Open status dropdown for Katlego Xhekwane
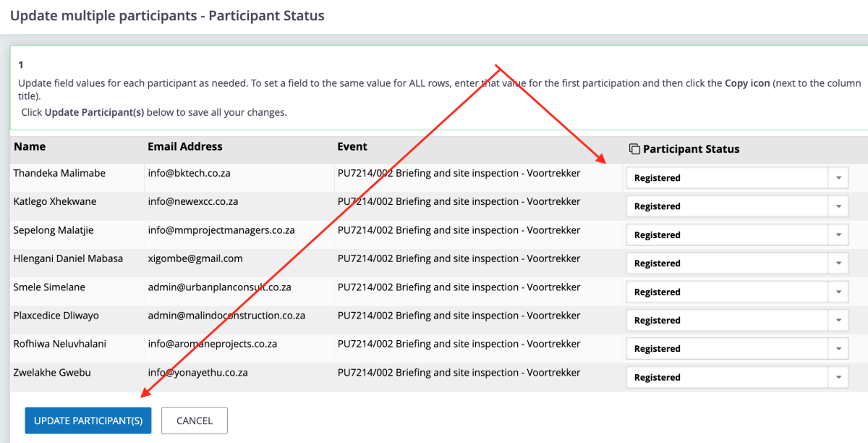The height and width of the screenshot is (443, 868). [x=736, y=206]
